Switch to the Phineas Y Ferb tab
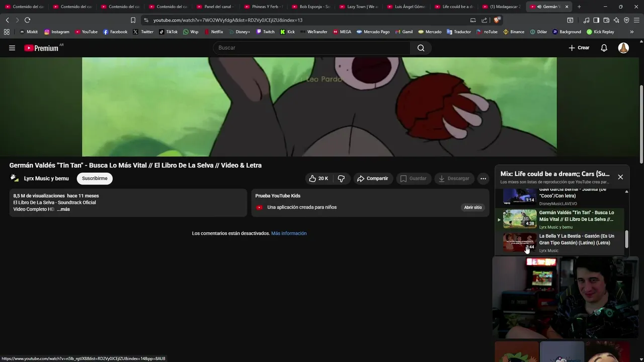644x362 pixels. pos(263,7)
